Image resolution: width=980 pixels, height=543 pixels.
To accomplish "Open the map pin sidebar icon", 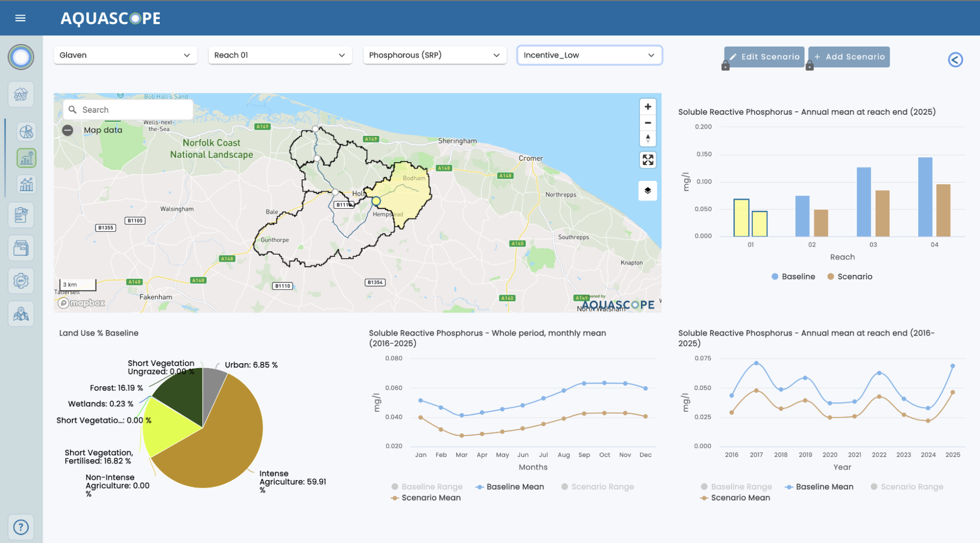I will (21, 314).
